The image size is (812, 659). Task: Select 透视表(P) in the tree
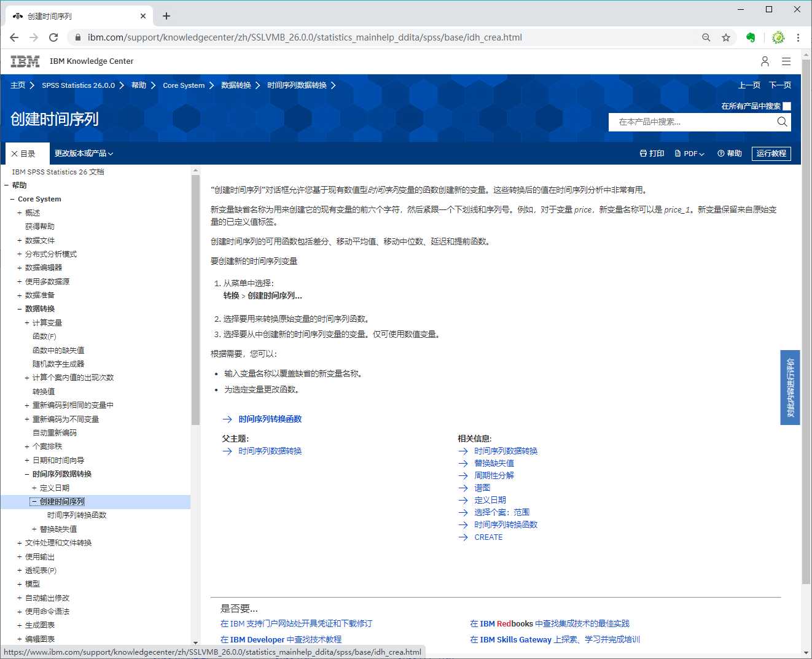[41, 571]
